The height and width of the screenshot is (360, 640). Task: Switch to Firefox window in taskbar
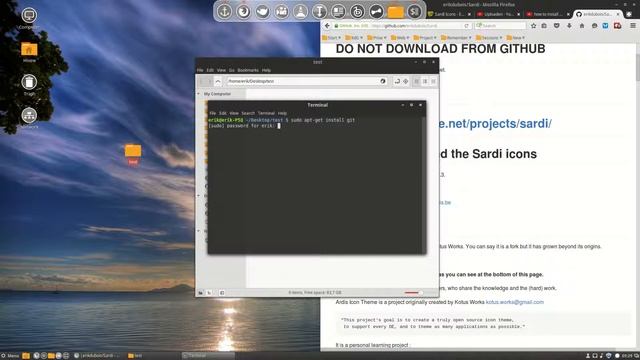pyautogui.click(x=98, y=356)
